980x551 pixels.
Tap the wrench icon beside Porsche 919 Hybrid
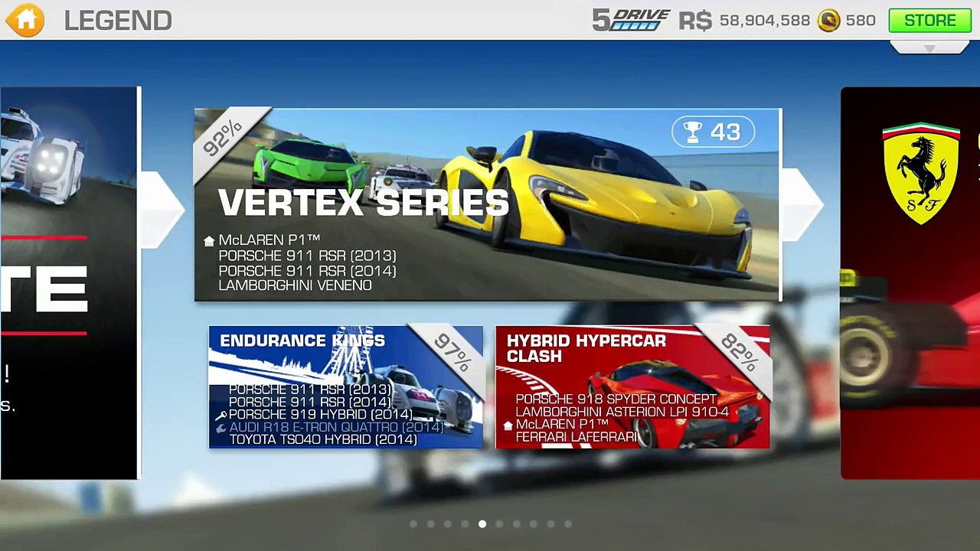tap(221, 416)
